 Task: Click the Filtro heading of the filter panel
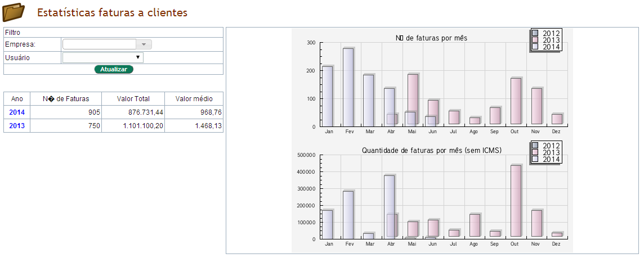13,33
